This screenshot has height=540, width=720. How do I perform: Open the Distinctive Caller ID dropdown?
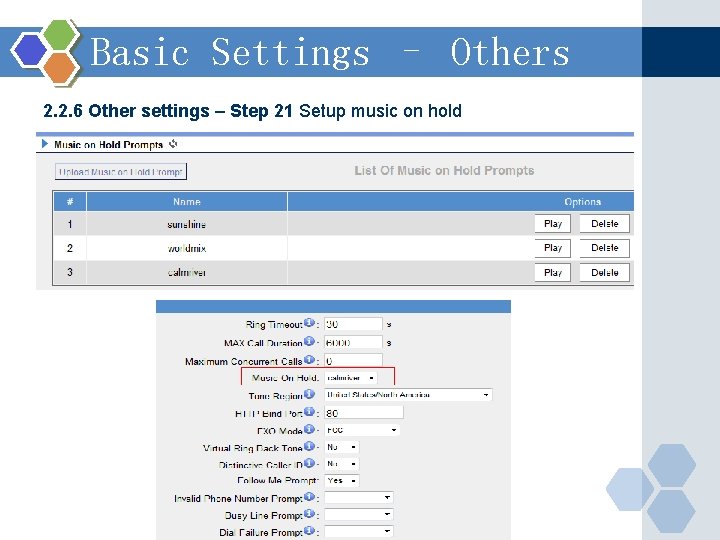click(342, 464)
